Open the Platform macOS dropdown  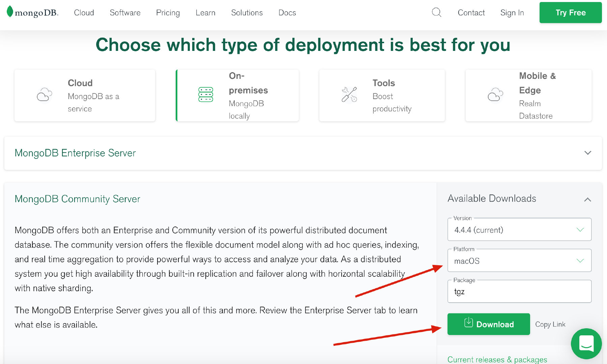pyautogui.click(x=519, y=261)
